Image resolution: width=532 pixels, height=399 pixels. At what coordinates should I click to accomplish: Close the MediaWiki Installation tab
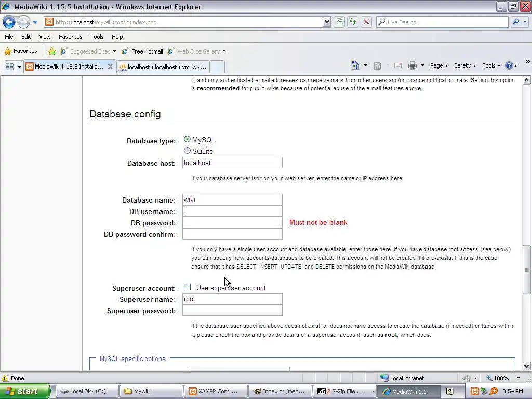(x=110, y=66)
